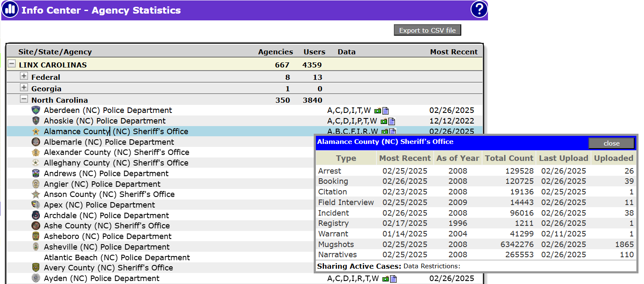Screen dimensions: 644x284
Task: Click the document icon in Ayden row
Action: [393, 279]
